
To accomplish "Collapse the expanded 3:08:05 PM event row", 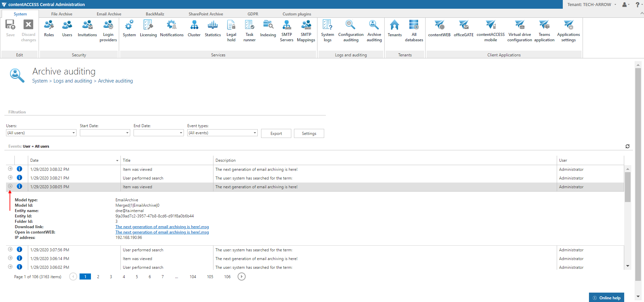I will tap(10, 186).
